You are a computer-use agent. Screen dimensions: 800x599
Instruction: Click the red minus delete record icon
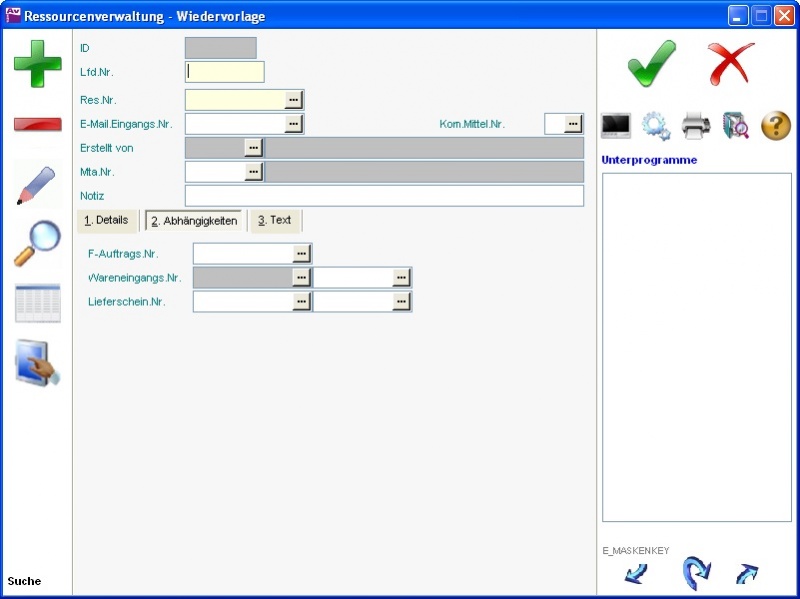point(37,124)
